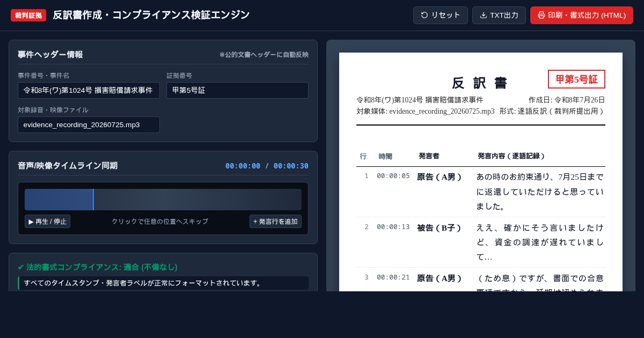Click the reset rotate-arrow icon
The height and width of the screenshot is (338, 644).
(425, 15)
